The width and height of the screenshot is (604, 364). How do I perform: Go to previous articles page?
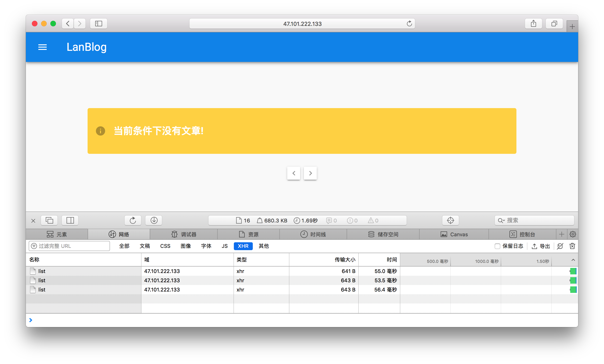pos(293,173)
